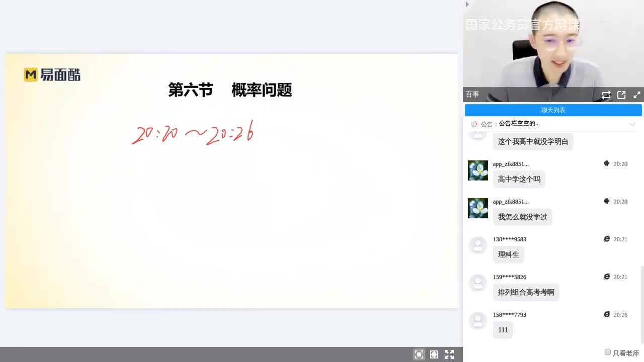Collapse the video panel with the triangle arrow
The width and height of the screenshot is (644, 362).
tap(467, 5)
